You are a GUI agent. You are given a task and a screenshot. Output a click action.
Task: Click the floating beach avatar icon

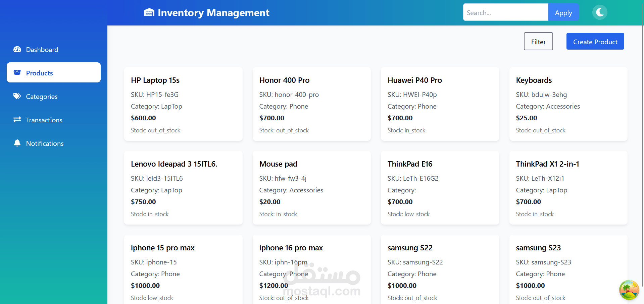point(629,290)
